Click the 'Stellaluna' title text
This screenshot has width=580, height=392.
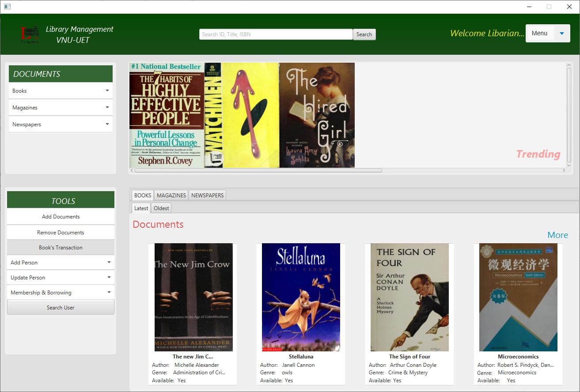(301, 357)
